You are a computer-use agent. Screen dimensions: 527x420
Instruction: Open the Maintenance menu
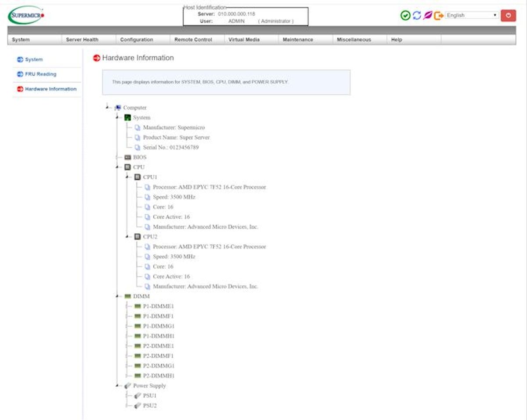[298, 40]
